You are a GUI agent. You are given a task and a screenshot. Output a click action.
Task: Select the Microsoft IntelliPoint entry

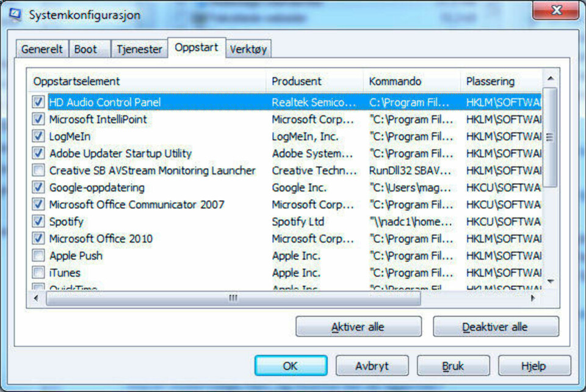(x=98, y=120)
